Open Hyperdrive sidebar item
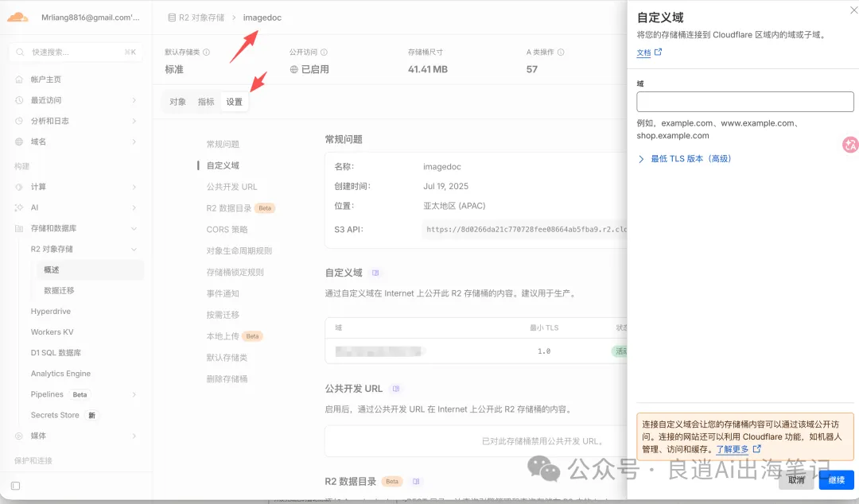The image size is (859, 504). [51, 312]
